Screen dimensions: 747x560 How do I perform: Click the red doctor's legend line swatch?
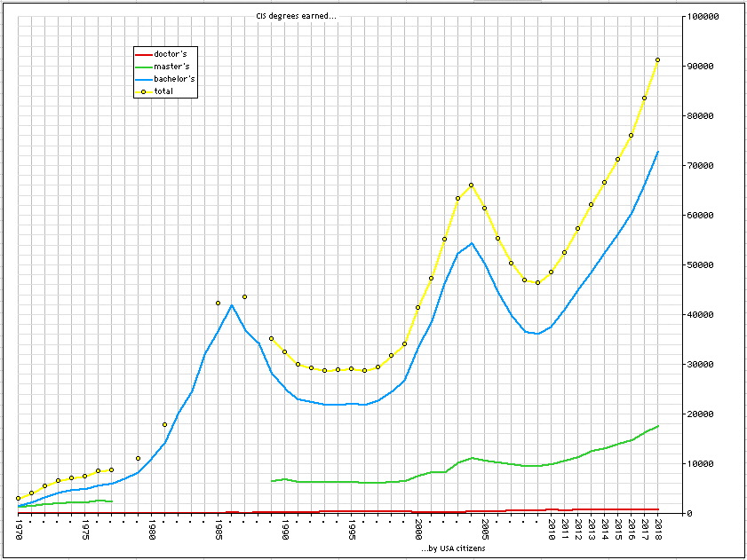(142, 54)
